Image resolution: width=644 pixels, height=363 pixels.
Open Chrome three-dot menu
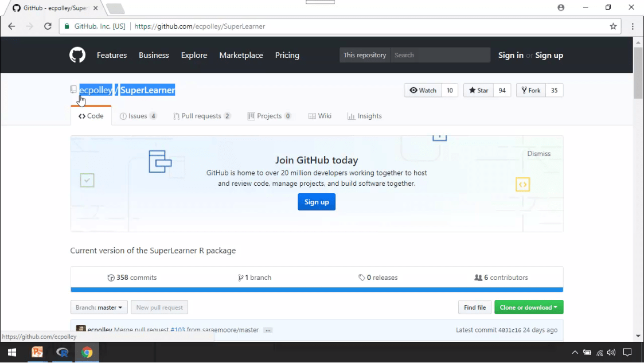click(x=633, y=26)
